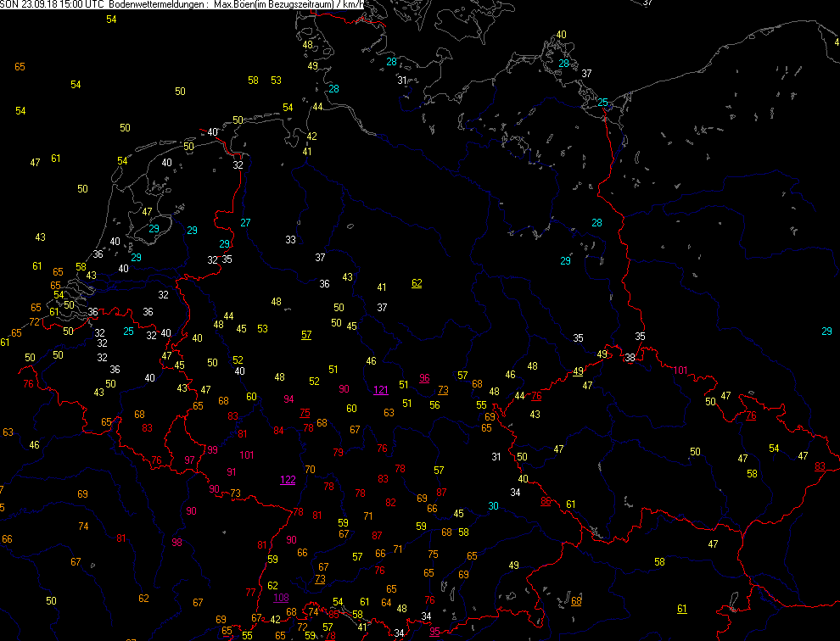Select the cyan 30 gust reading
The image size is (840, 641).
493,506
